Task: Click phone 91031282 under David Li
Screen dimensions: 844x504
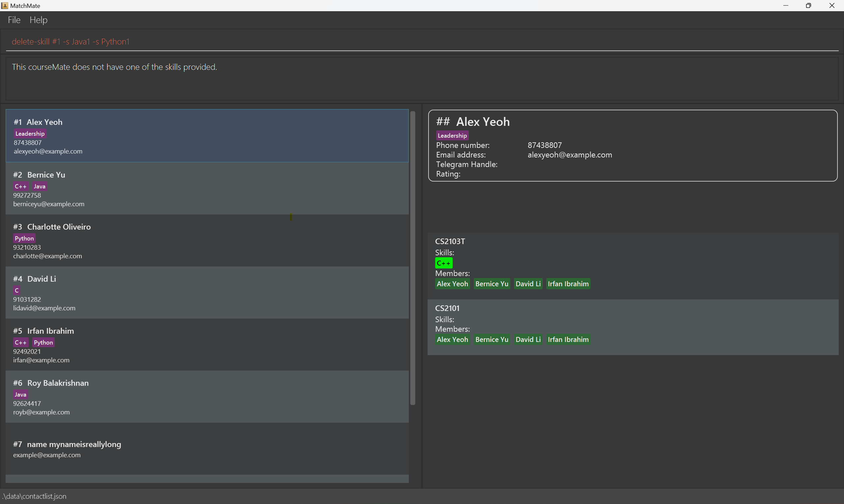Action: tap(27, 299)
